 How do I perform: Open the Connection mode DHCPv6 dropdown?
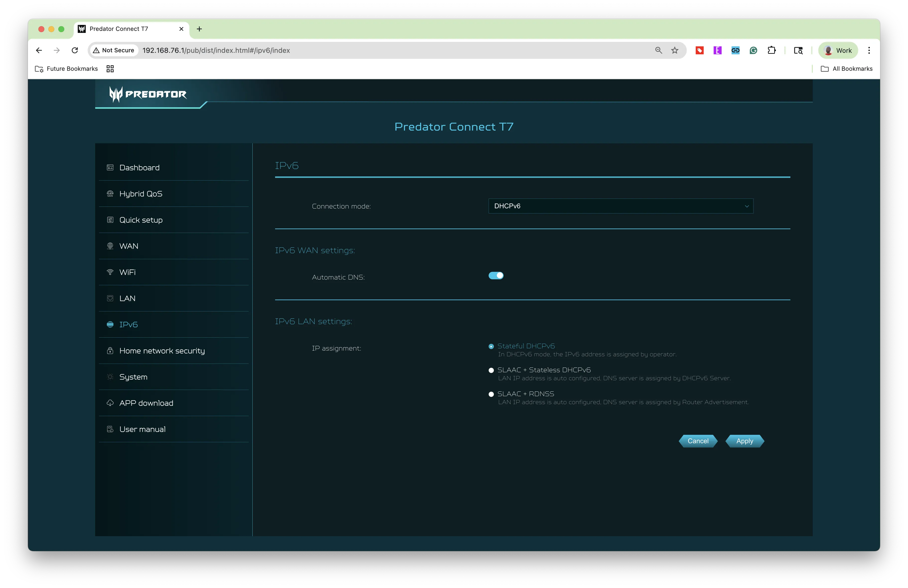[x=620, y=206]
